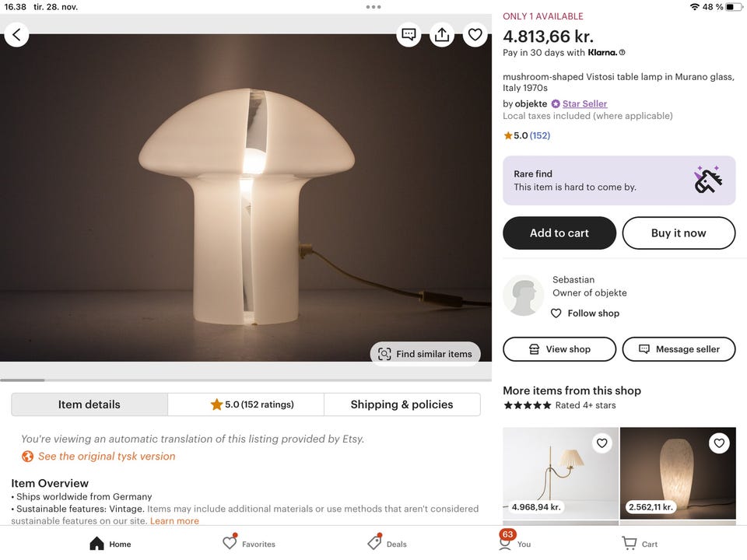Viewport: 747px width, 560px height.
Task: Toggle Follow shop heart
Action: (556, 313)
